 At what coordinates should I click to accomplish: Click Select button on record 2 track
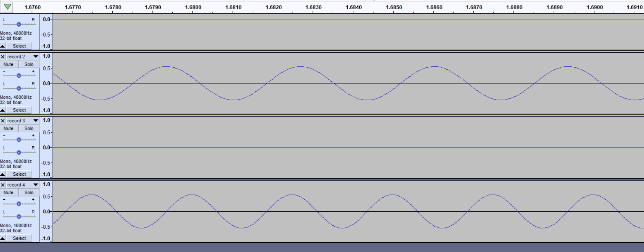pos(19,110)
